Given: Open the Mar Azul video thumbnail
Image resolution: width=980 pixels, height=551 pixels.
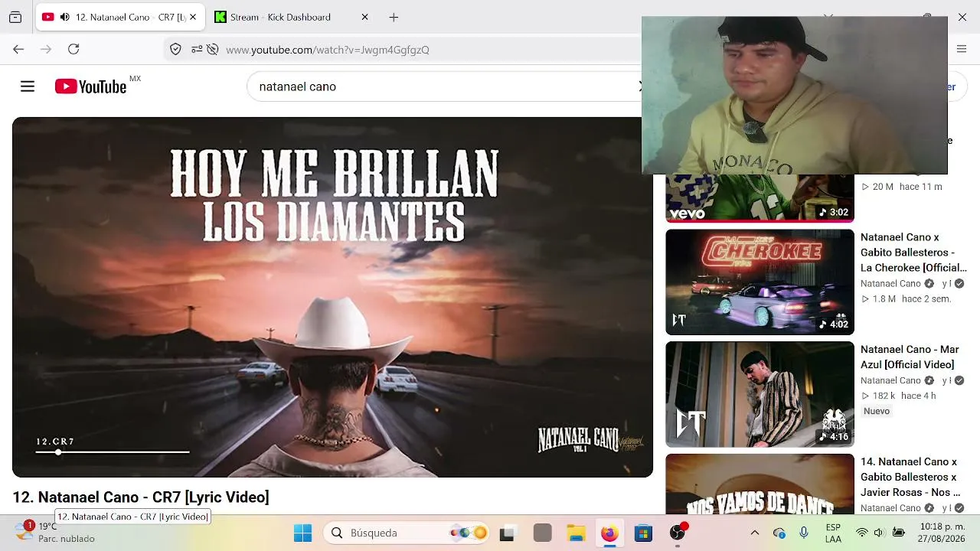Looking at the screenshot, I should [x=759, y=394].
